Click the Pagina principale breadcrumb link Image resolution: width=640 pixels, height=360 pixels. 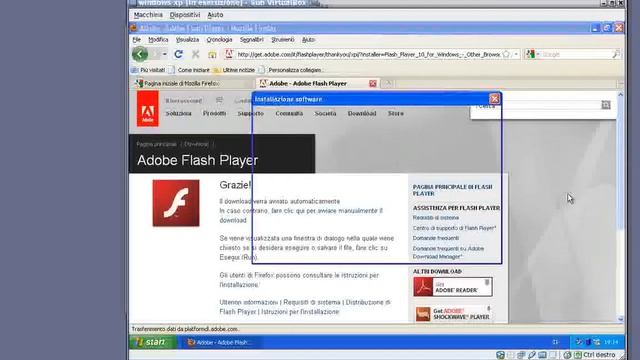[x=156, y=144]
